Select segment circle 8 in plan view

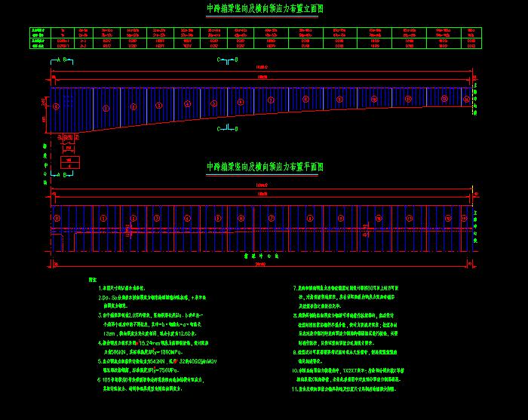(x=310, y=219)
